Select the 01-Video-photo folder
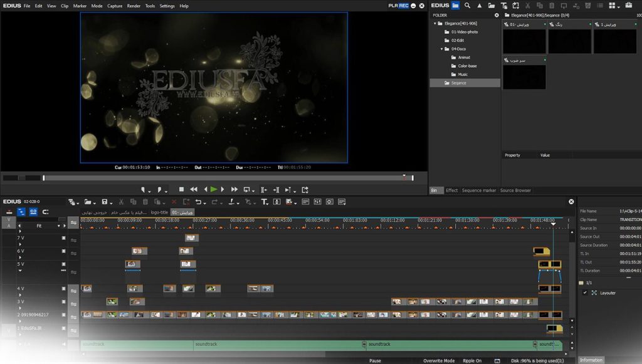Screen dimensions: 642x364 pos(465,32)
